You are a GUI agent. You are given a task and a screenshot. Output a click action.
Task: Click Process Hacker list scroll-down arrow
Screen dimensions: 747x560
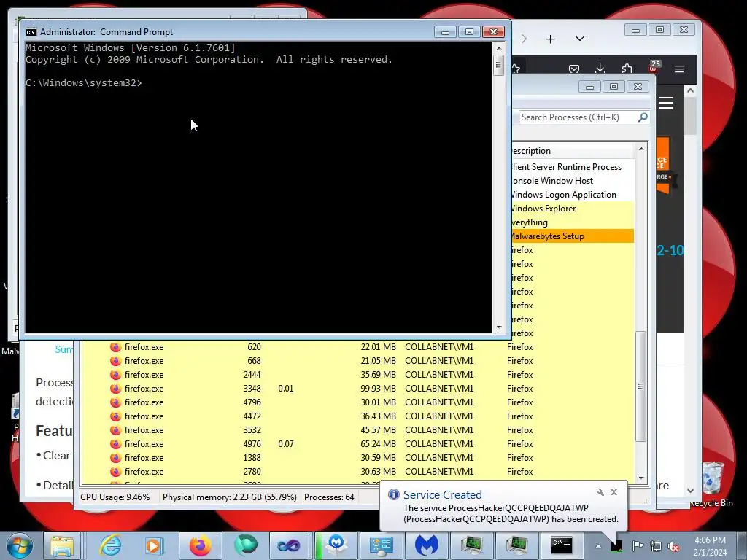[x=641, y=478]
